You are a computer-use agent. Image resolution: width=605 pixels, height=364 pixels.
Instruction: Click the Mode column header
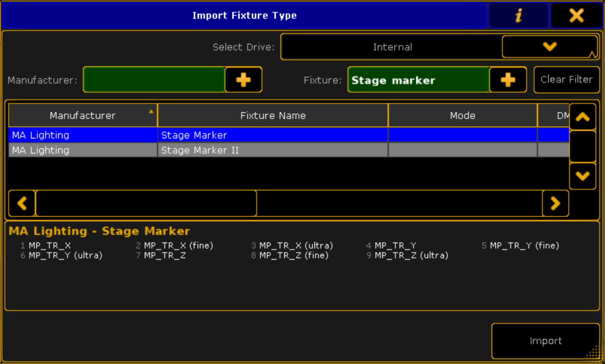[462, 115]
